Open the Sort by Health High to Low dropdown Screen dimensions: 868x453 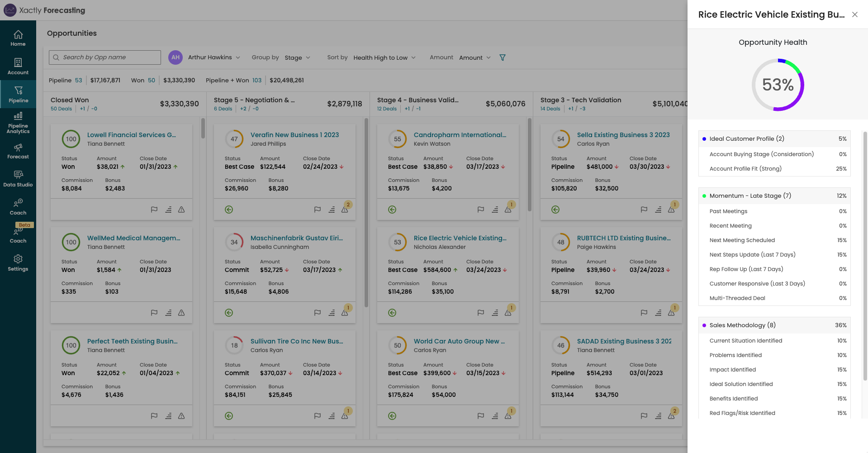pyautogui.click(x=384, y=57)
